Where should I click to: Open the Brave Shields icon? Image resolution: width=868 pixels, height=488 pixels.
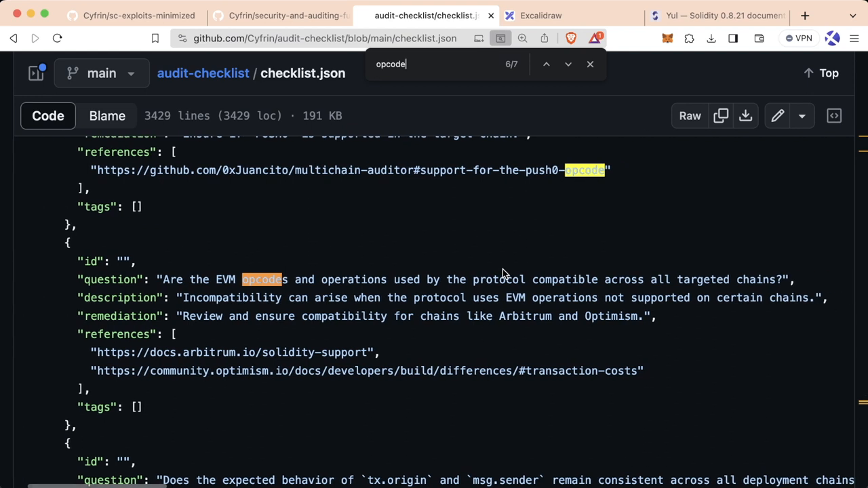(x=572, y=38)
